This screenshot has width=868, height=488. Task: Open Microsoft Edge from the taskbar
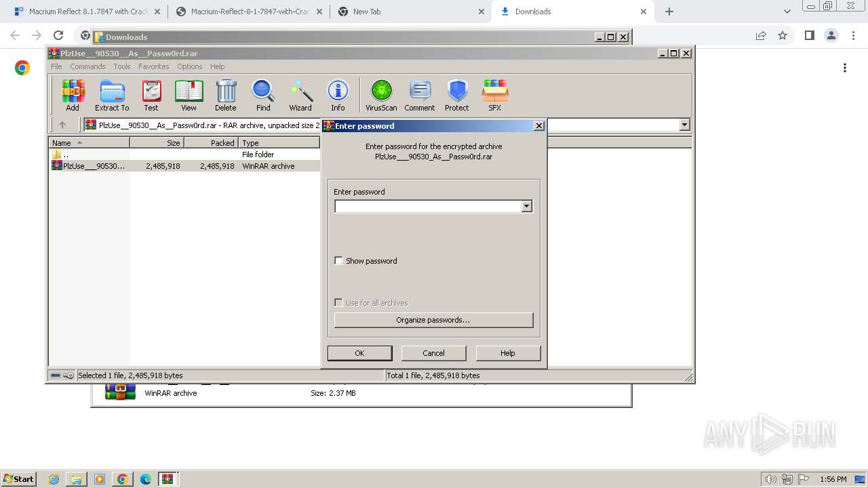coord(145,479)
